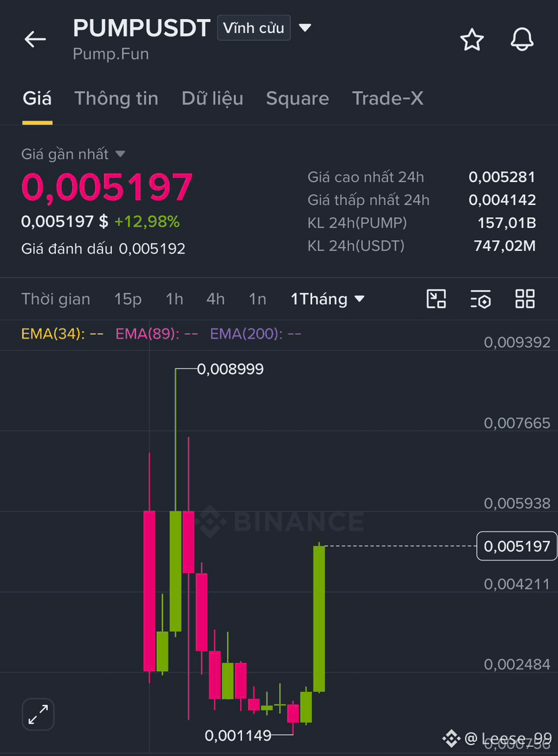Screen dimensions: 558x756
Task: Tap the EMA(34) indicator label
Action: [x=62, y=334]
